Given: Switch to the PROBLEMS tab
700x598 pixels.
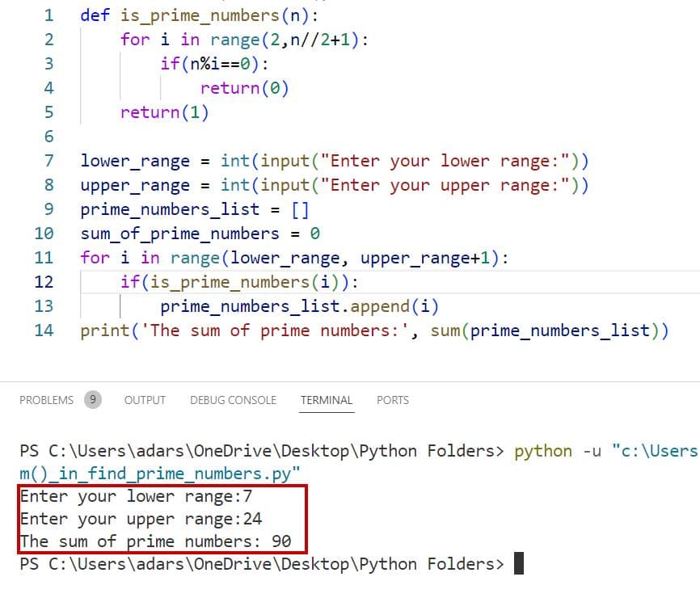Looking at the screenshot, I should coord(46,399).
